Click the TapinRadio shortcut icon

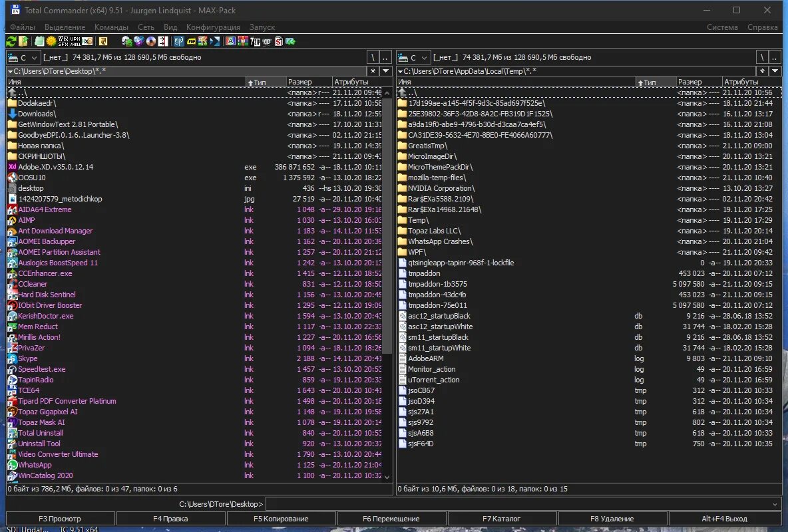12,380
